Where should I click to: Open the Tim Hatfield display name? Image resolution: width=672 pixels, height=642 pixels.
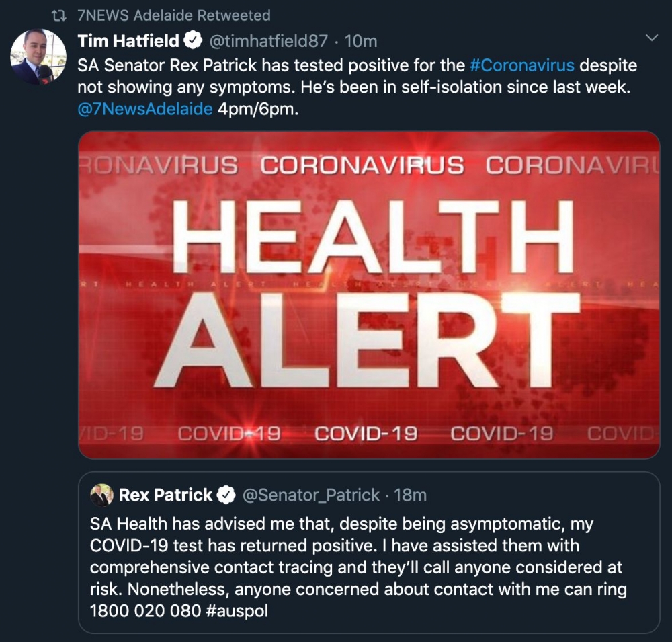coord(128,41)
